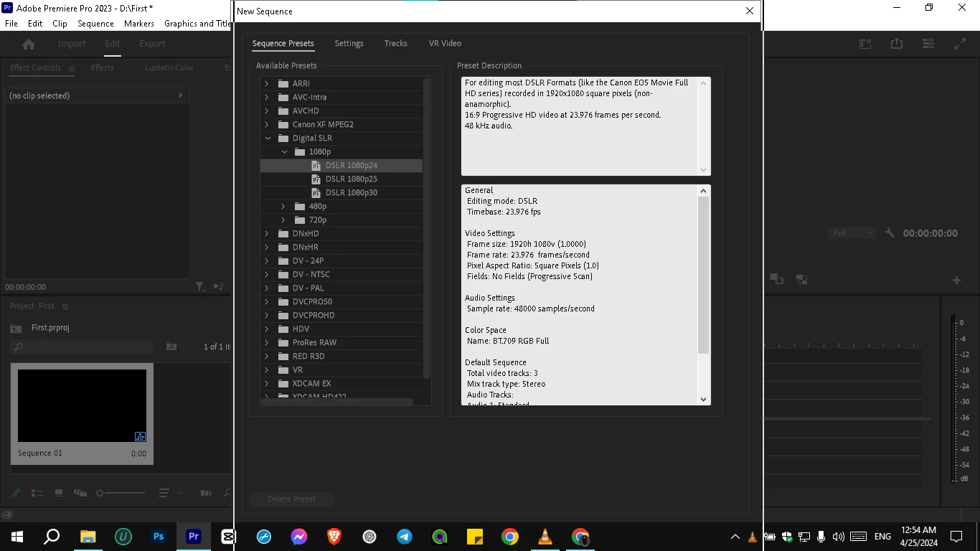Expand the ARRI preset folder

point(267,83)
